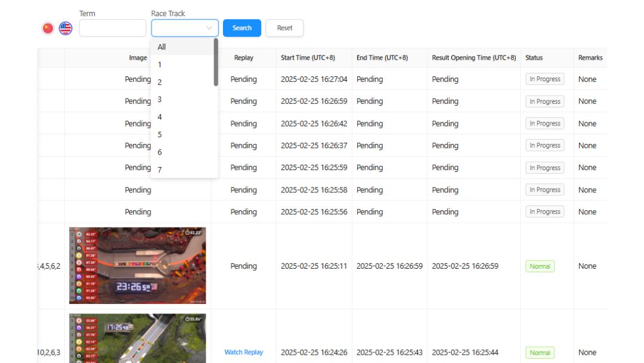This screenshot has width=644, height=363.
Task: Click the Term field label
Action: (88, 14)
